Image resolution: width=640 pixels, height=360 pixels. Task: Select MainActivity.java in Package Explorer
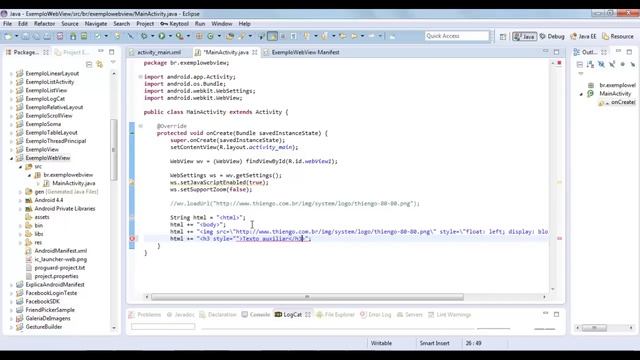(73, 183)
